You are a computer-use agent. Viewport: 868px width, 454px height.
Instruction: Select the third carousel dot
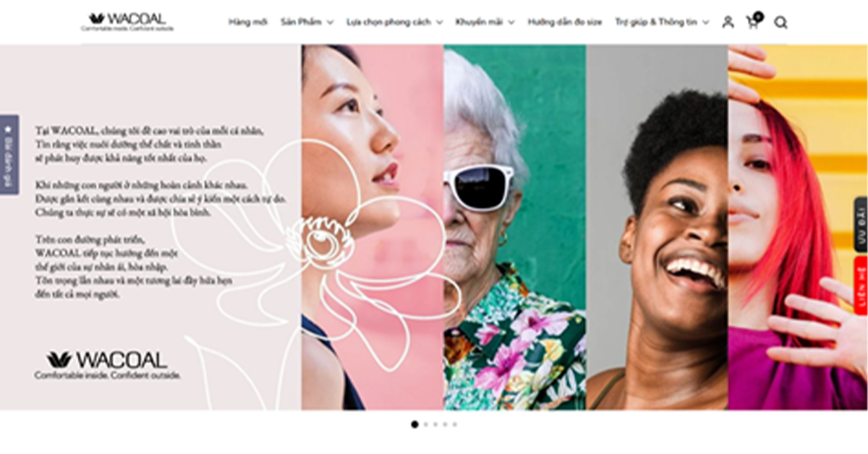click(x=435, y=424)
